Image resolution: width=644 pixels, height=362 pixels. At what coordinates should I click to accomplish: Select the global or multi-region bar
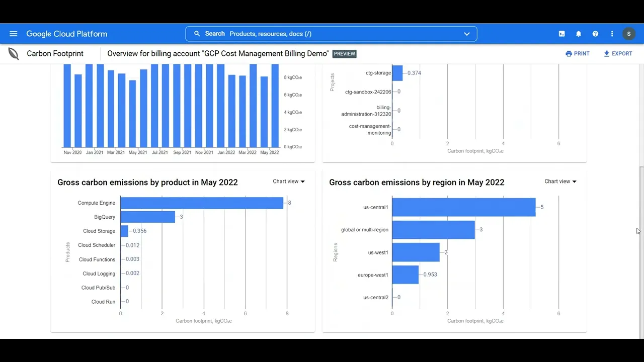(x=433, y=230)
